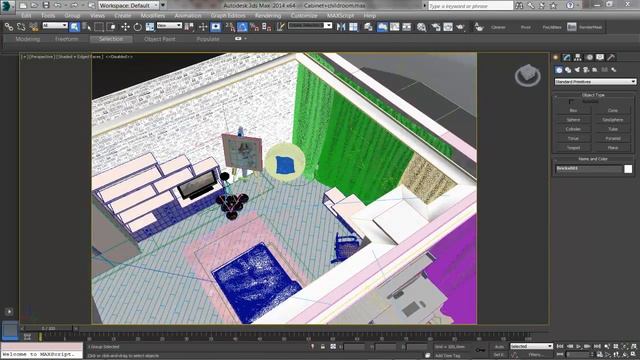The image size is (640, 360).
Task: Open the Rendered Frame Window
Action: 448,27
